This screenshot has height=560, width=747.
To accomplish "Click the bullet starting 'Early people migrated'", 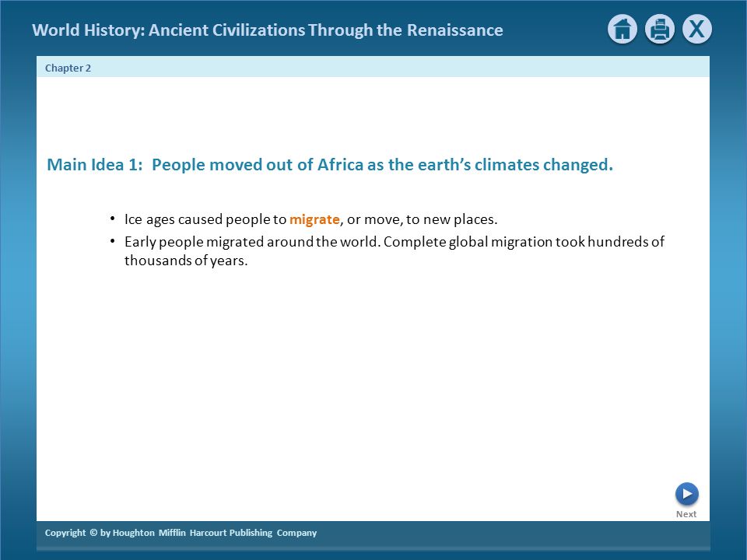I will tap(394, 251).
